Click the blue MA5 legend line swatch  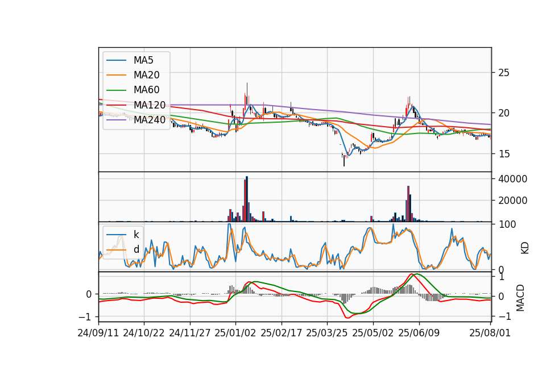click(116, 60)
